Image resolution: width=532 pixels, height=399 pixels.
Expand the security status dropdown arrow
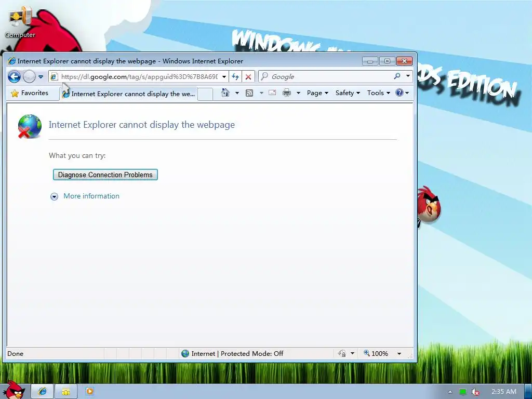coord(353,353)
